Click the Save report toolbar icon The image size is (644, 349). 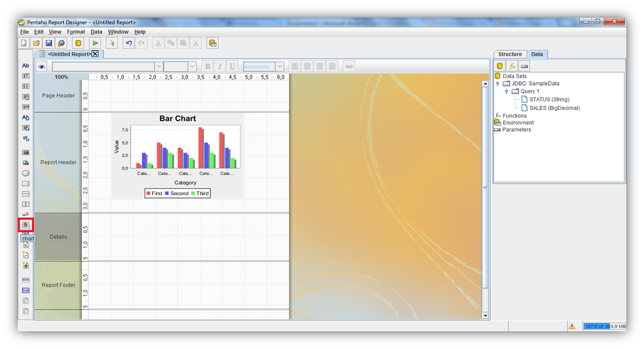[x=49, y=43]
